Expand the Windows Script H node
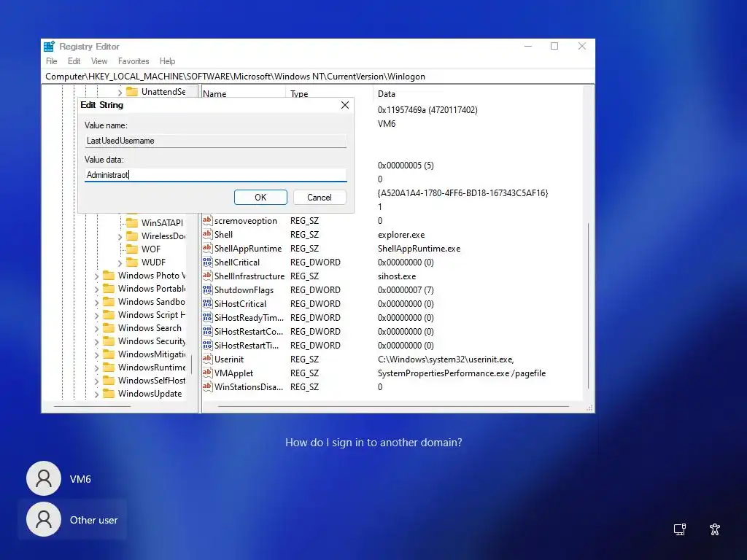The image size is (747, 560). click(97, 315)
